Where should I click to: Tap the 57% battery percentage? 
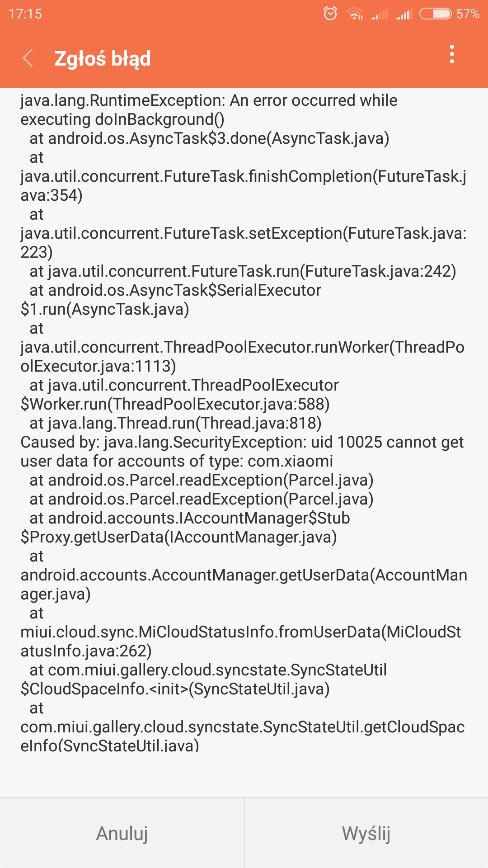[467, 14]
